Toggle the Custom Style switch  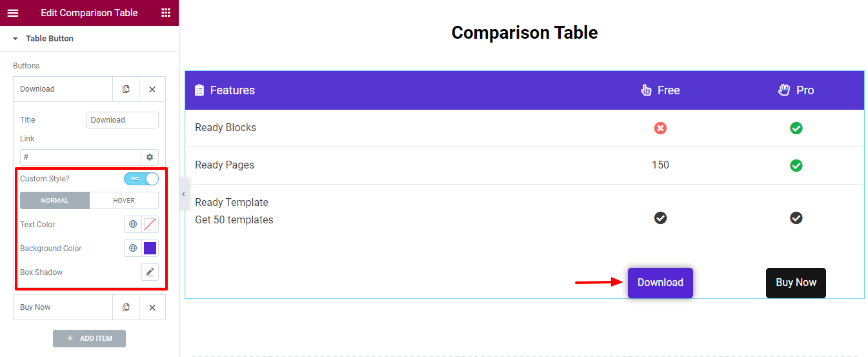coord(141,179)
